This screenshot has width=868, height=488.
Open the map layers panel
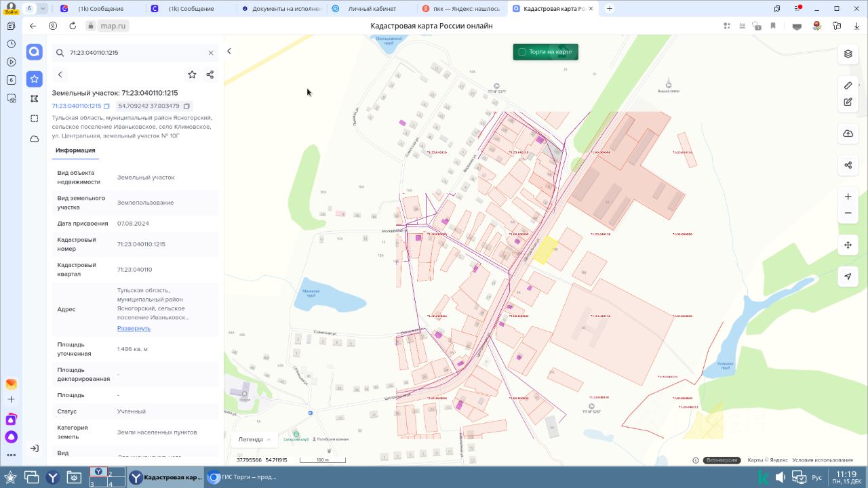coord(848,54)
